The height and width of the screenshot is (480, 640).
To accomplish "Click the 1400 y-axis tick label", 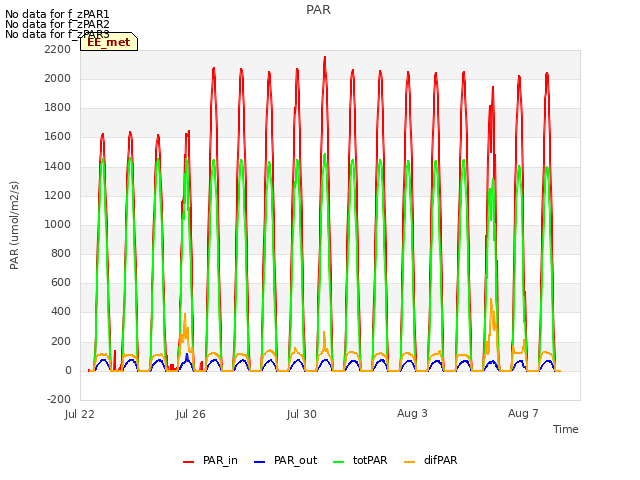I will click(58, 166).
